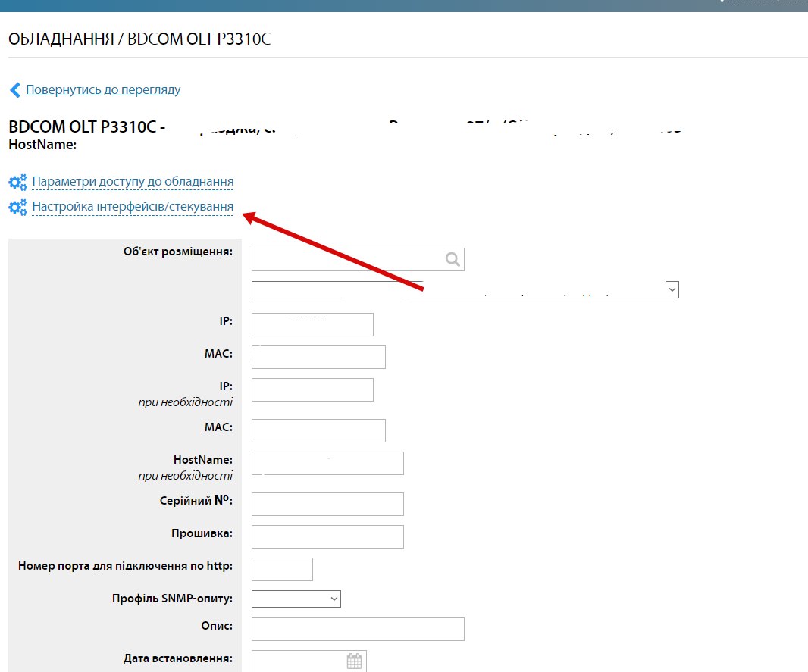Click the 'Прошивка' input field
This screenshot has height=672, width=808.
tap(327, 536)
